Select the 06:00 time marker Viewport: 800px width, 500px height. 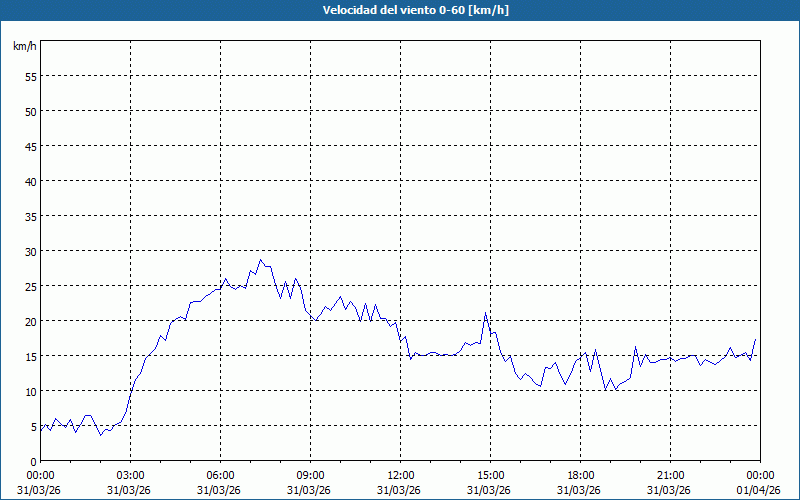click(x=220, y=475)
